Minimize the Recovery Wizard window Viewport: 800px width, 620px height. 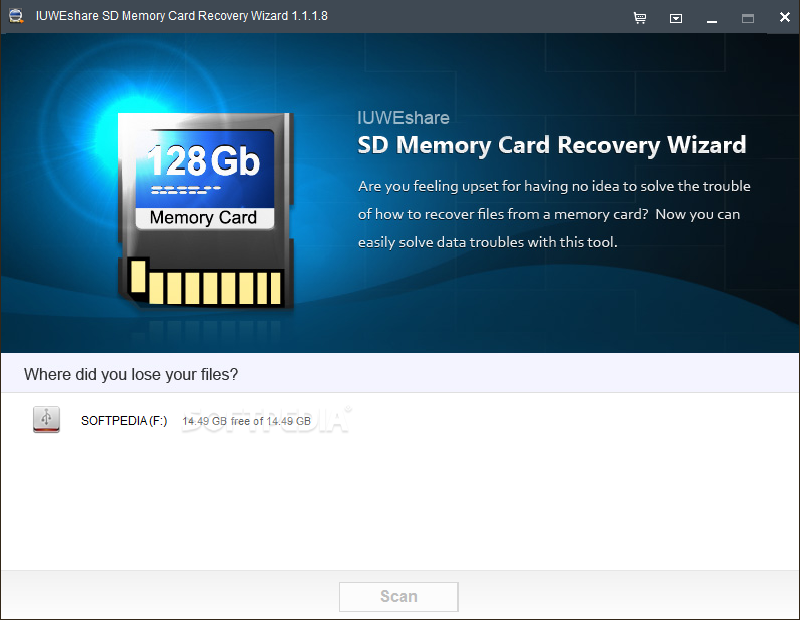tap(712, 20)
